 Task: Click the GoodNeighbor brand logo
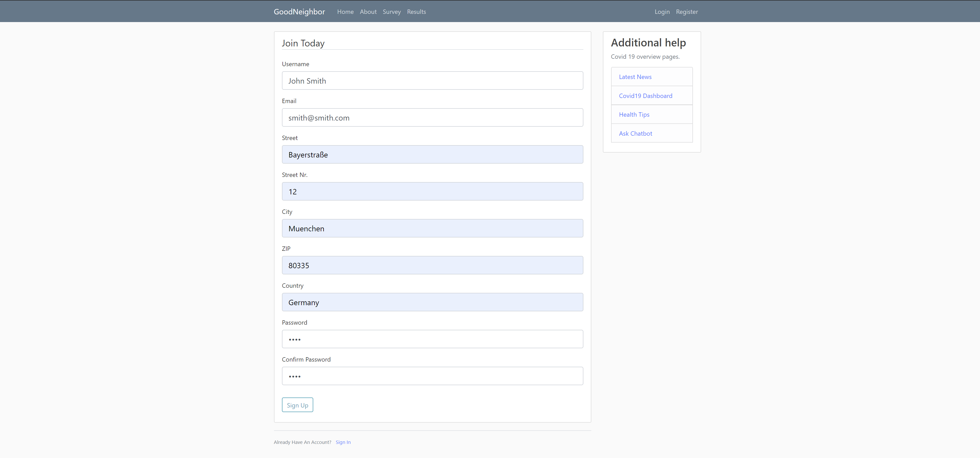(x=299, y=12)
